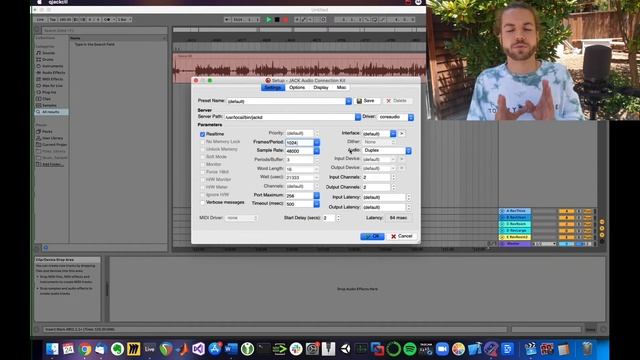Click the audio clip waveform in arrangement
The width and height of the screenshot is (640, 360).
coord(299,69)
